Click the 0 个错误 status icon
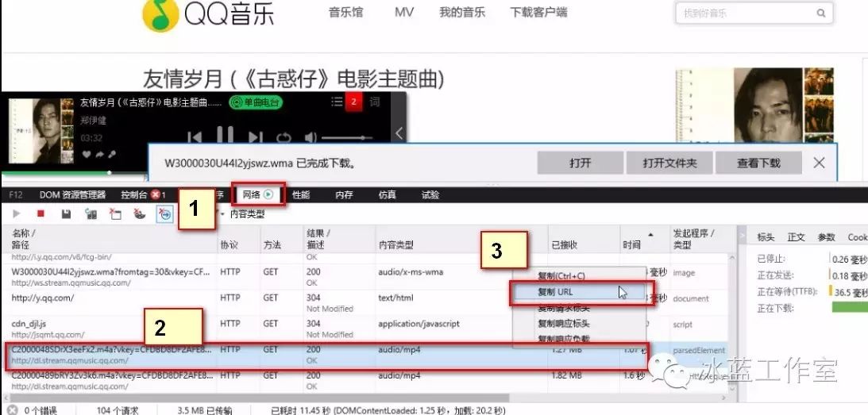868x415 pixels. [x=12, y=410]
